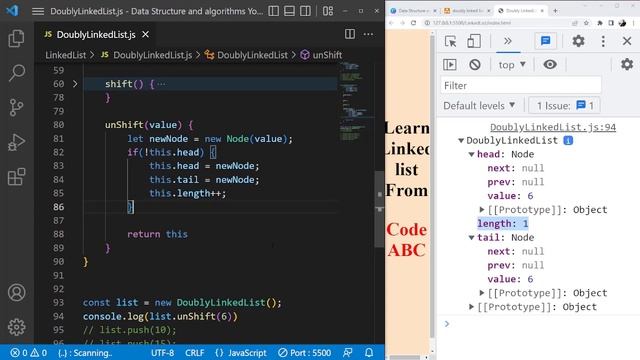Select the DoublyLinkedList.js editor tab
The height and width of the screenshot is (360, 640).
click(x=96, y=35)
